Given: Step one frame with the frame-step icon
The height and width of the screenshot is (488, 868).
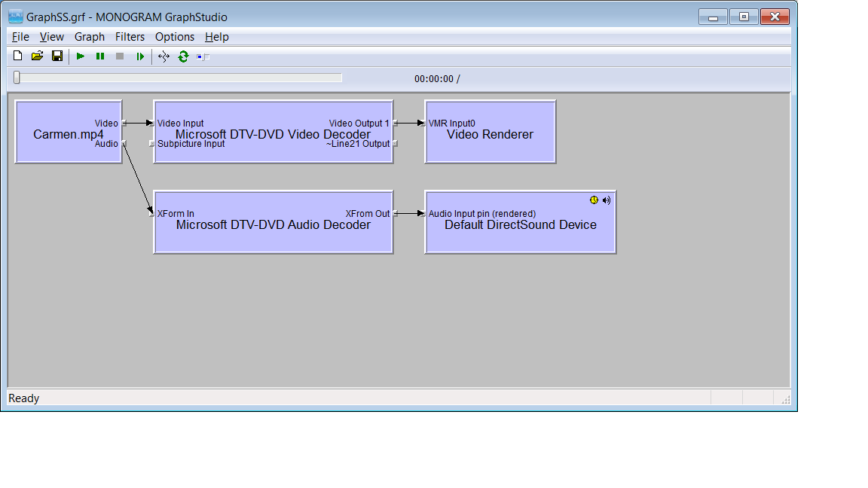Looking at the screenshot, I should click(140, 56).
